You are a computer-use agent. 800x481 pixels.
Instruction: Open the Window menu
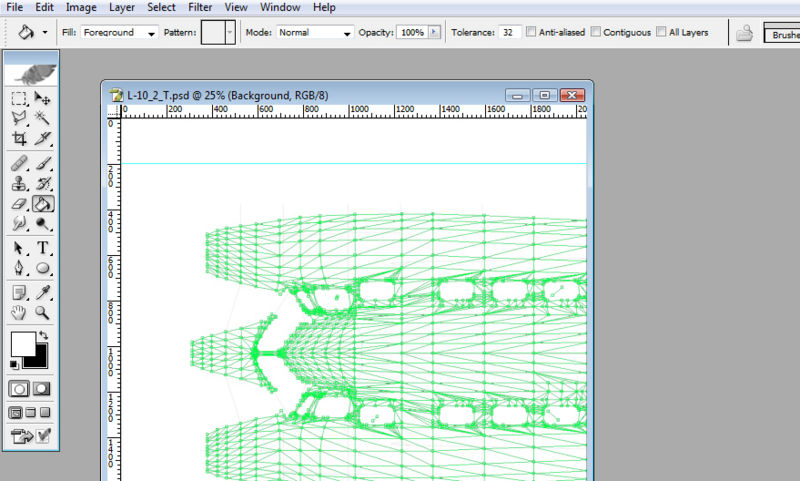pos(280,7)
